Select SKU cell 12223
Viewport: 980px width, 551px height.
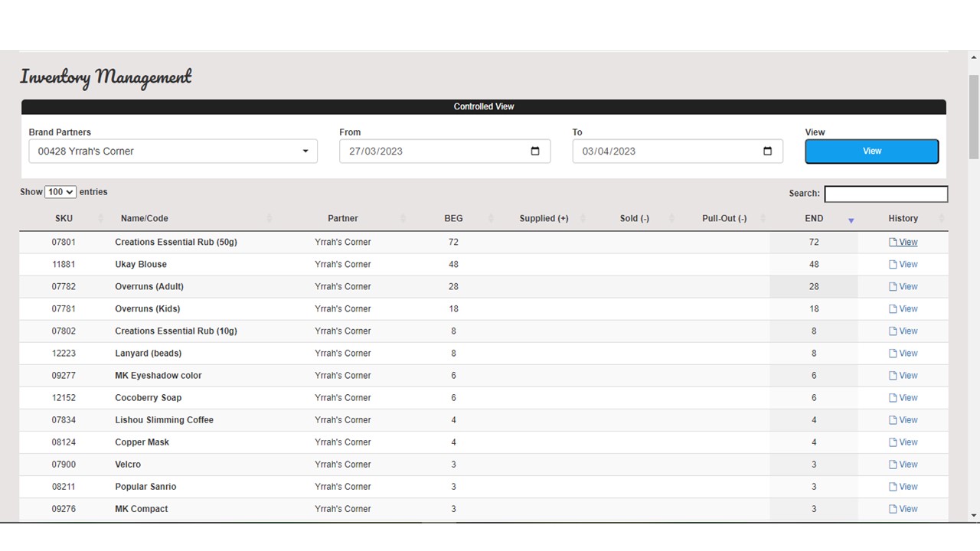point(64,354)
